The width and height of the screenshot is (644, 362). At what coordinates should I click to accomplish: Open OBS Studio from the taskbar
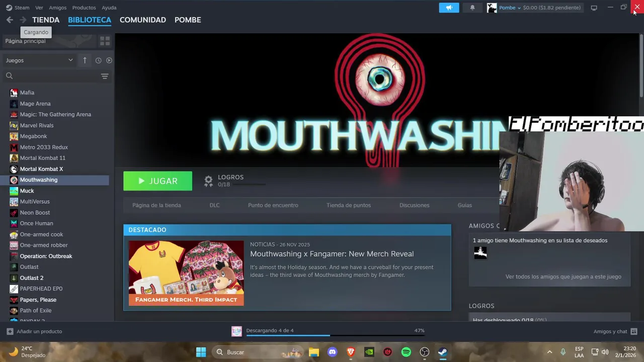pyautogui.click(x=425, y=352)
